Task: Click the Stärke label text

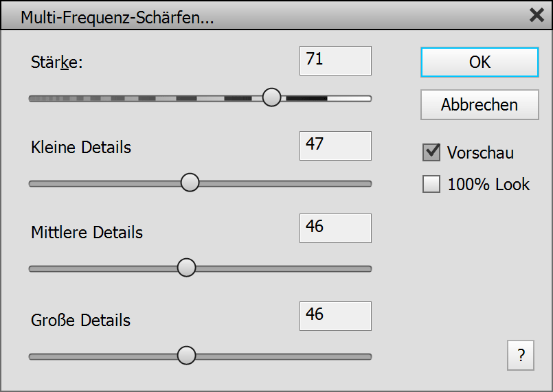Action: pos(56,63)
